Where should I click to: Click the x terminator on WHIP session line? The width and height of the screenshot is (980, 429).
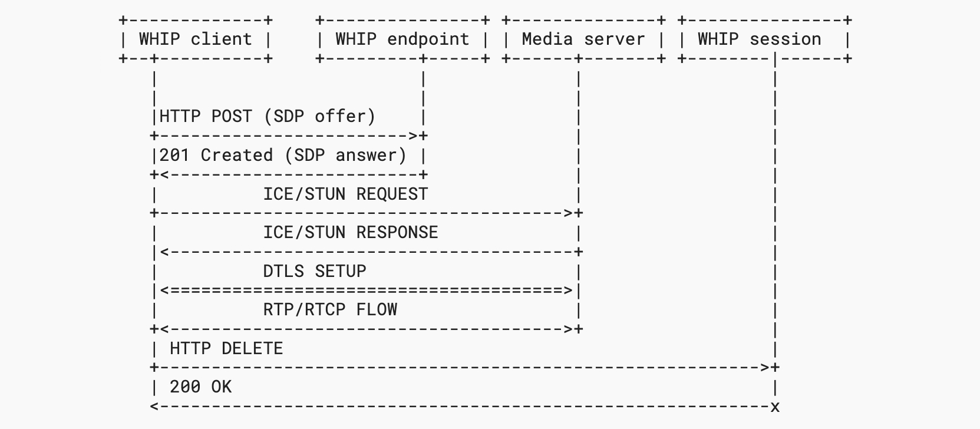coord(775,407)
